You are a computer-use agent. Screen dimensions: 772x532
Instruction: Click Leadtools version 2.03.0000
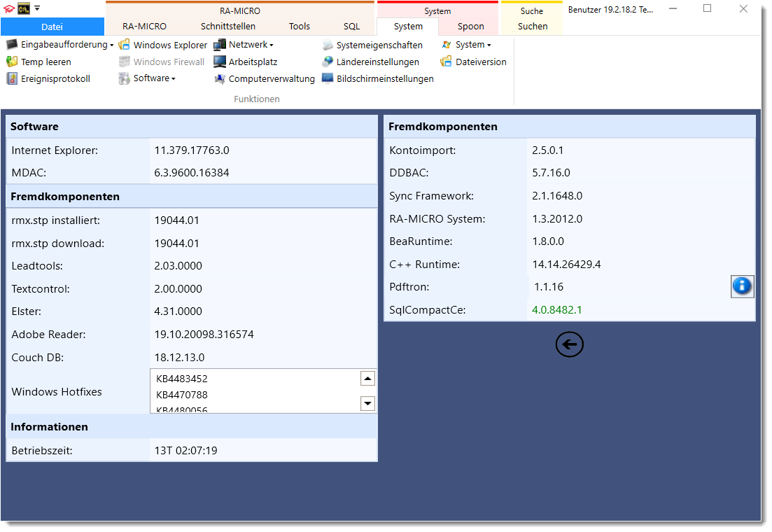pos(178,266)
